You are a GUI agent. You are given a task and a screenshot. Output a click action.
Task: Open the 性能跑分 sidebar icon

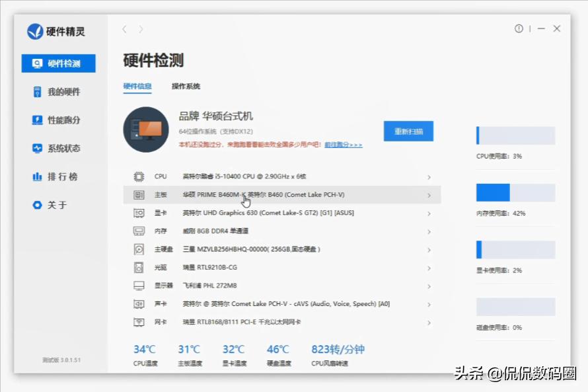coord(38,120)
